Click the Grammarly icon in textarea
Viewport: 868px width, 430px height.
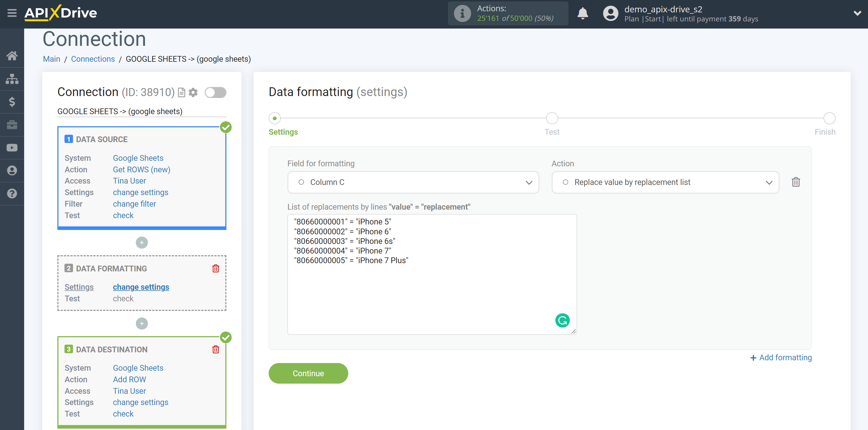[562, 321]
